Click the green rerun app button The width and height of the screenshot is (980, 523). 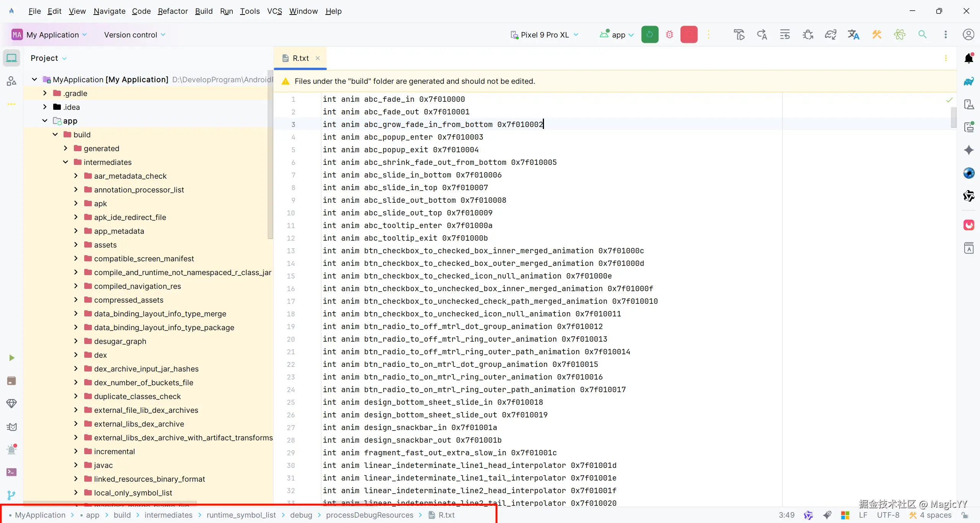(650, 34)
